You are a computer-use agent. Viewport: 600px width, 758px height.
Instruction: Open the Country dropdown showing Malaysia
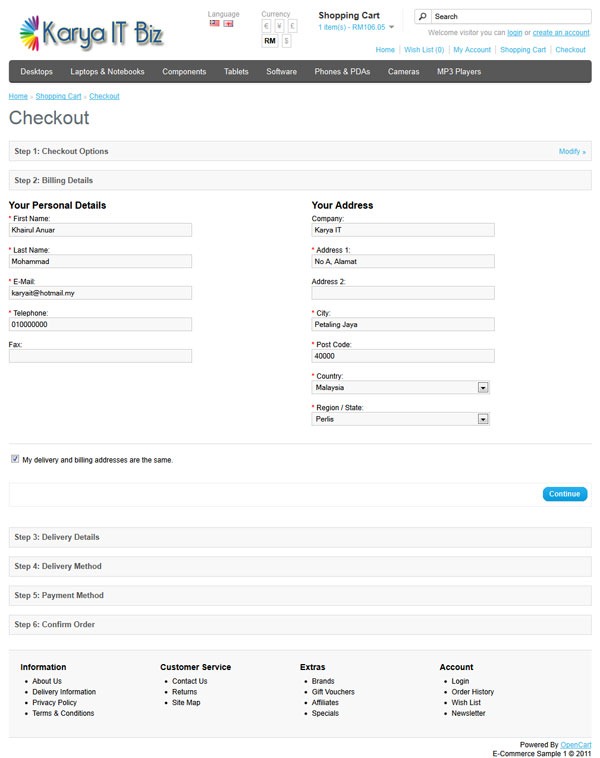400,387
